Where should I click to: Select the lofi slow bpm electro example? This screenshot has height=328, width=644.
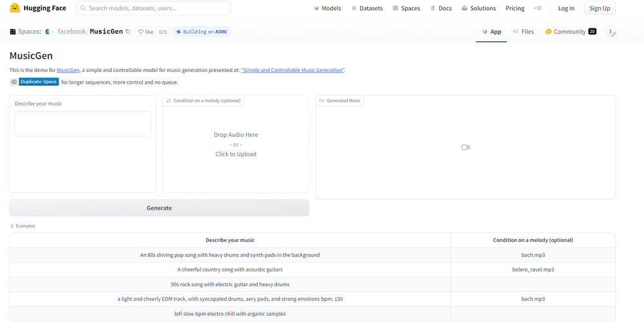tap(230, 314)
